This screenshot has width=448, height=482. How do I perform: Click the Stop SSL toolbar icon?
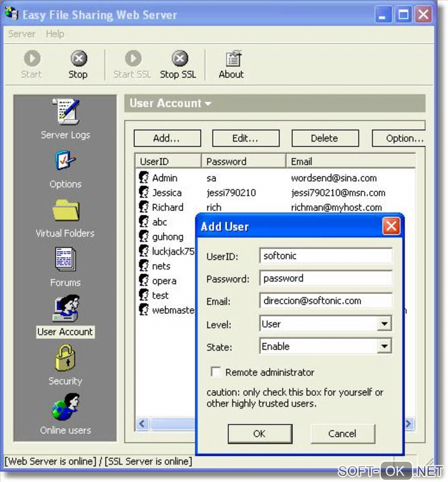180,58
